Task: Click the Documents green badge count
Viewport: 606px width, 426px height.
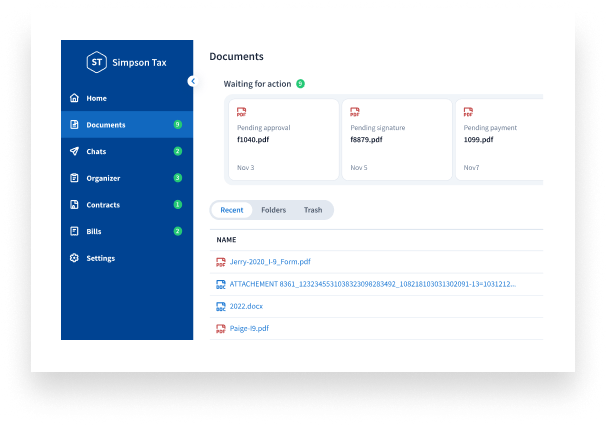Action: [x=178, y=124]
